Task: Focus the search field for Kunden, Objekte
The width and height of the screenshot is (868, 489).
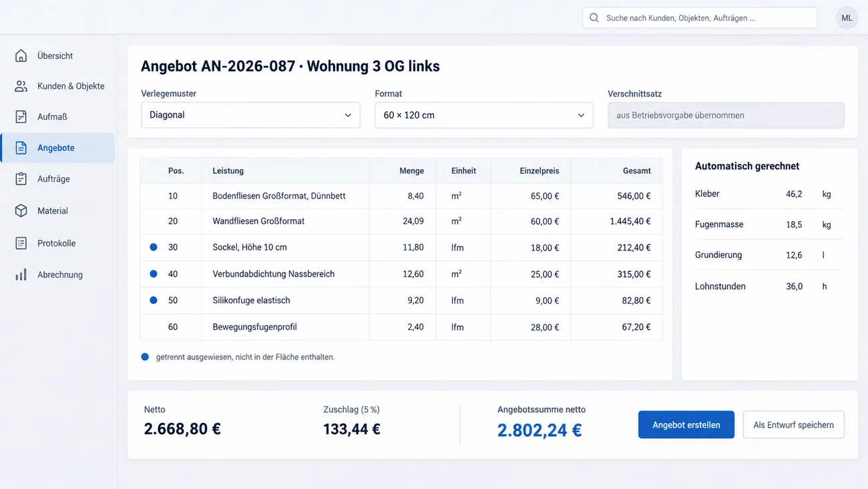Action: point(700,18)
